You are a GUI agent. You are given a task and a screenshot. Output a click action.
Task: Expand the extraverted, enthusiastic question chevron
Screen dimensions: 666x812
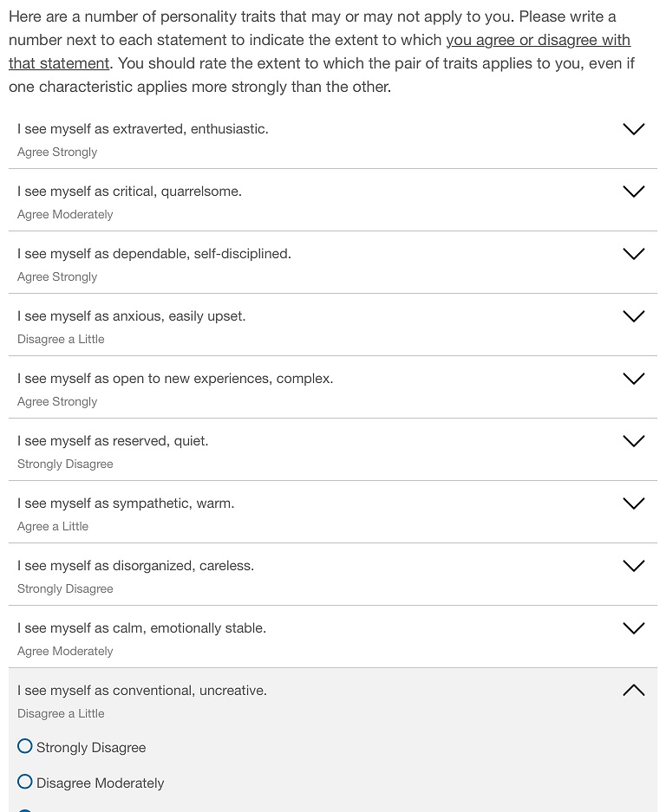pyautogui.click(x=634, y=129)
